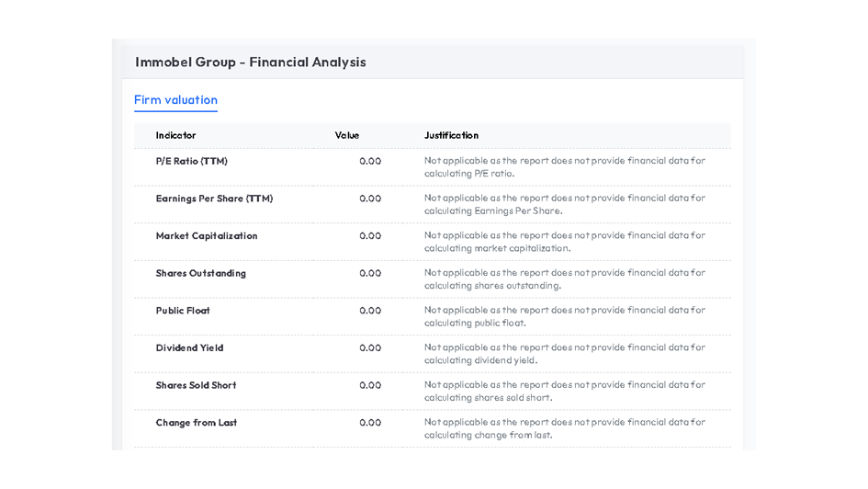Screen dimensions: 868x489
Task: Select the 0.00 value for Market Capitalization
Action: pos(369,236)
